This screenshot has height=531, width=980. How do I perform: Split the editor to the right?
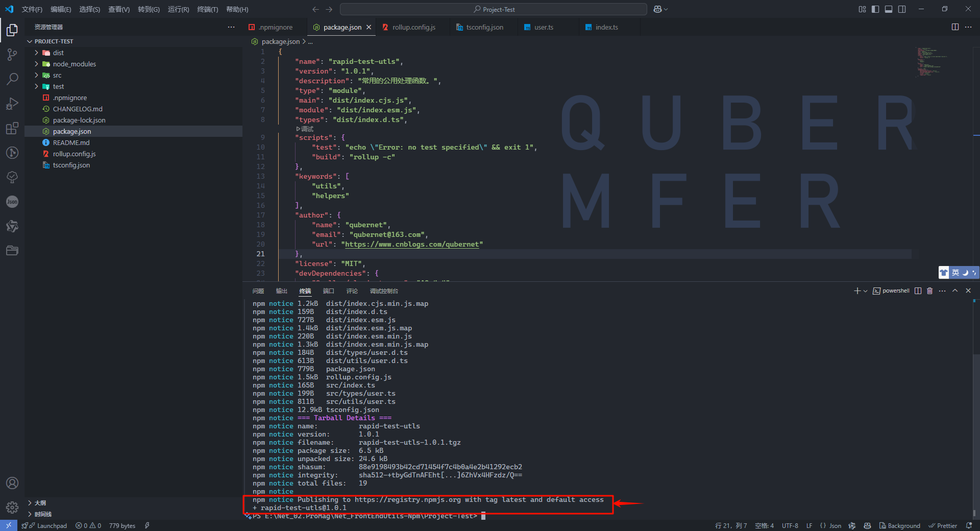click(x=955, y=27)
